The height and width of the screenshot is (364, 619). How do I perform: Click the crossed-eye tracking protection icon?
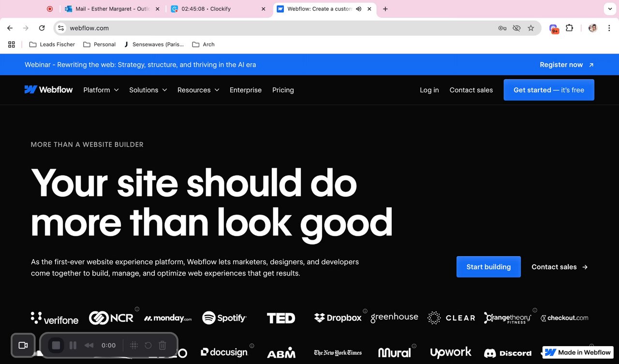[516, 28]
